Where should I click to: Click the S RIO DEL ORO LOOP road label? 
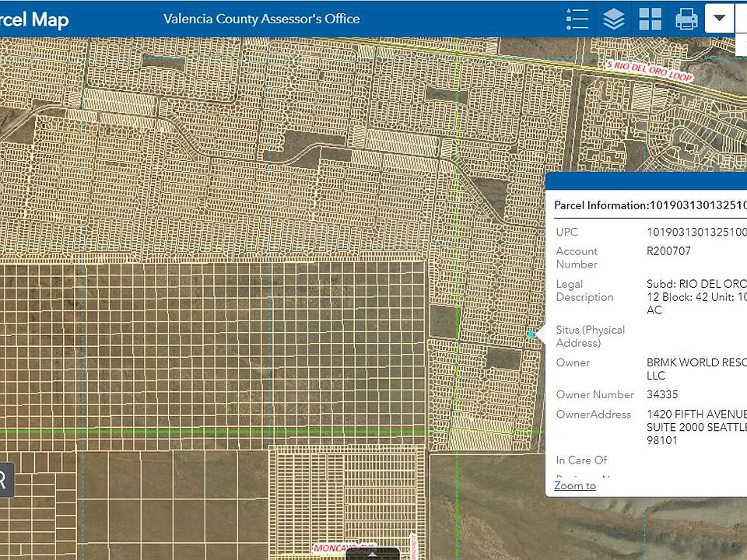point(649,72)
